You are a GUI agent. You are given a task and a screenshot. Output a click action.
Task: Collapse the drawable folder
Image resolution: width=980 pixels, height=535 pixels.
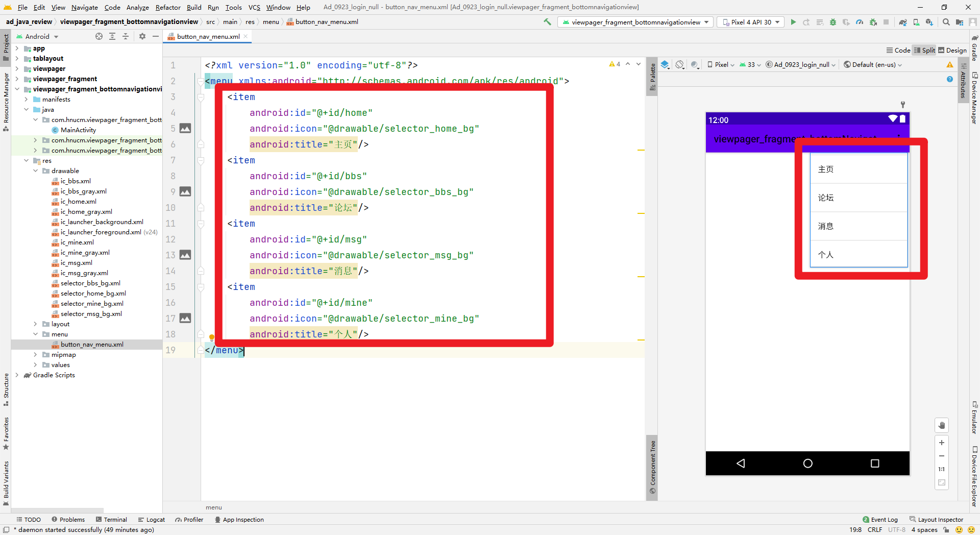[35, 171]
